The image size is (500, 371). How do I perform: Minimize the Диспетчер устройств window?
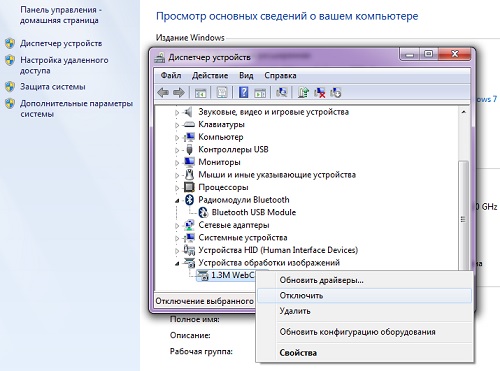410,54
